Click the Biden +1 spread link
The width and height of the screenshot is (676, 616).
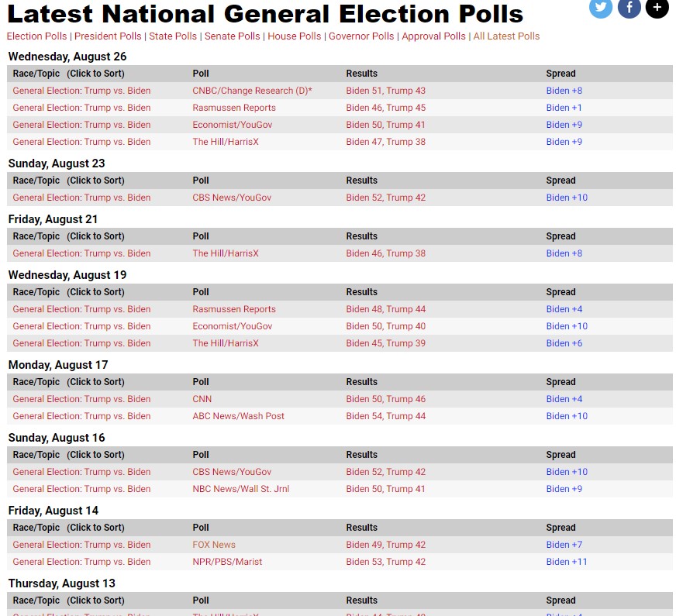pos(564,108)
